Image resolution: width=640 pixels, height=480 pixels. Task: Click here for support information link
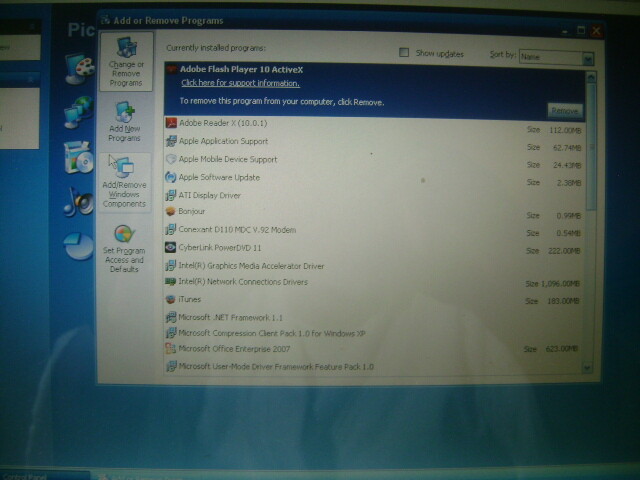[240, 83]
